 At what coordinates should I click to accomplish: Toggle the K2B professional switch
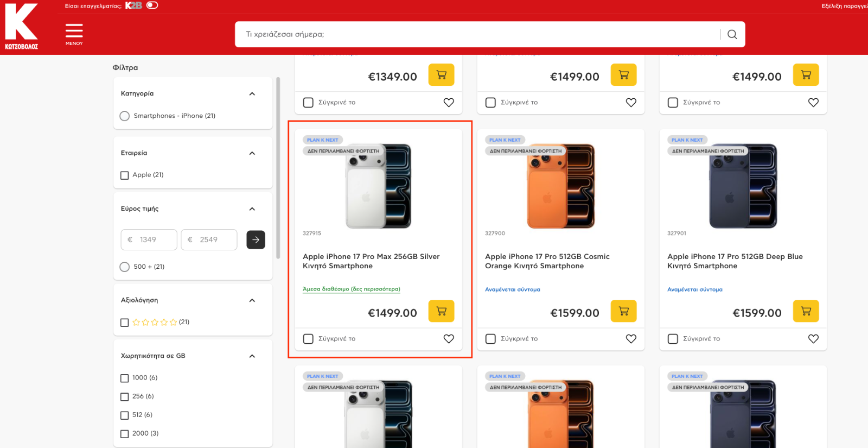pos(152,5)
